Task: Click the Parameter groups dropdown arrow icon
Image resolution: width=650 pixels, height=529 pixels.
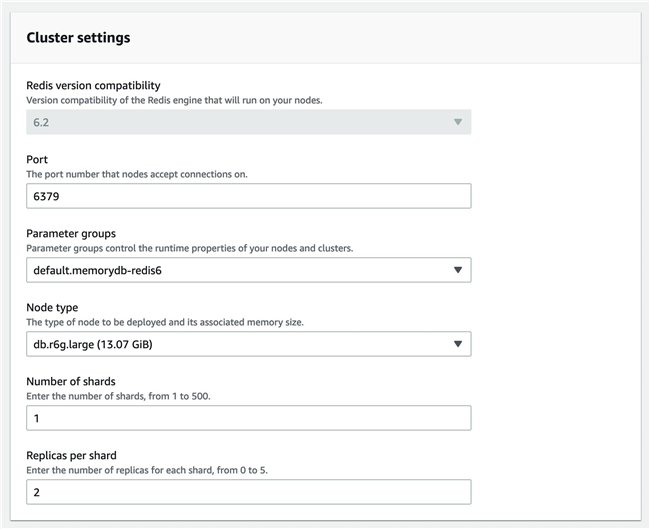Action: click(x=457, y=270)
